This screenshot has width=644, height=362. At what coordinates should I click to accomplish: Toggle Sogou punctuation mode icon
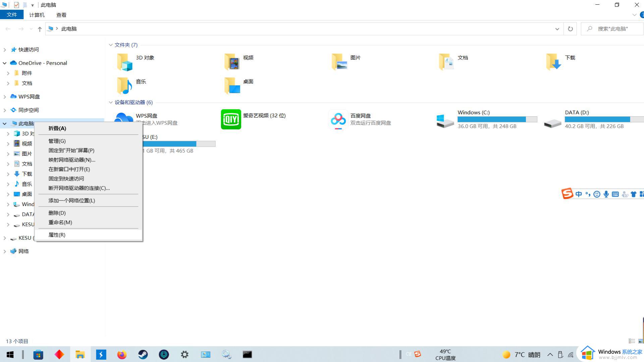tap(588, 194)
